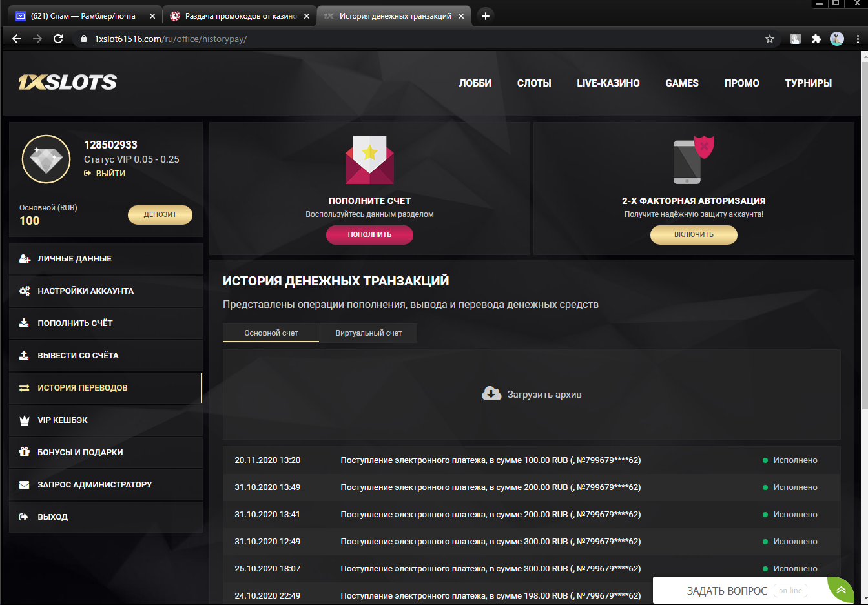Select the 25.10.2020 18:07 transaction date
Viewport: 868px width, 605px height.
[267, 569]
